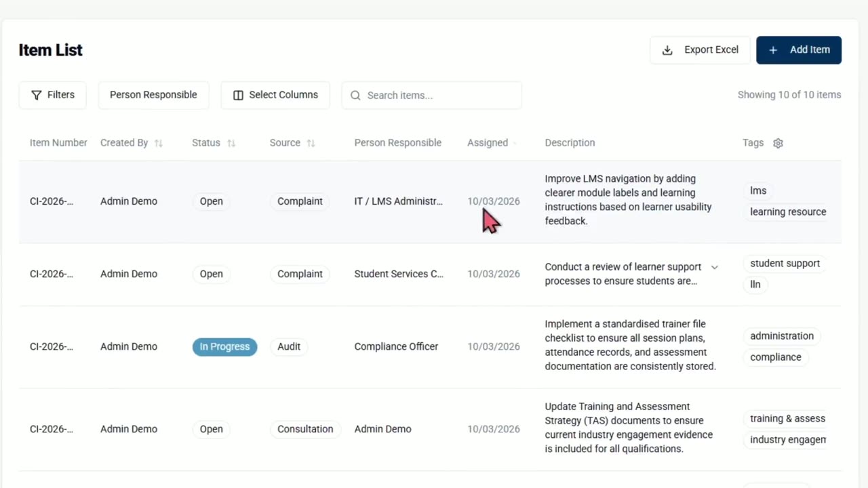
Task: Toggle the Assigned column sort indicator
Action: (x=515, y=143)
